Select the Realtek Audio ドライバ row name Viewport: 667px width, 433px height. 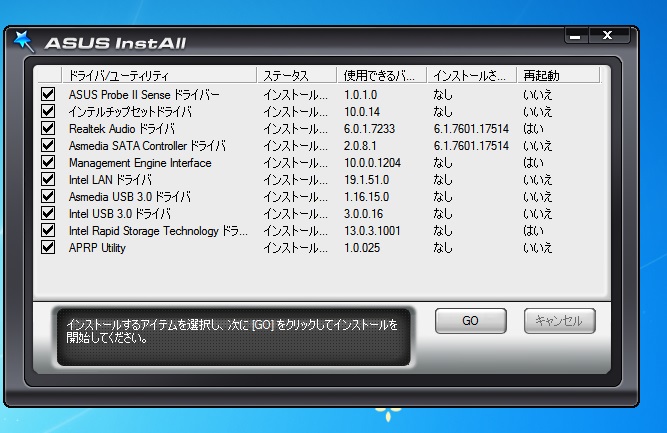tap(122, 128)
